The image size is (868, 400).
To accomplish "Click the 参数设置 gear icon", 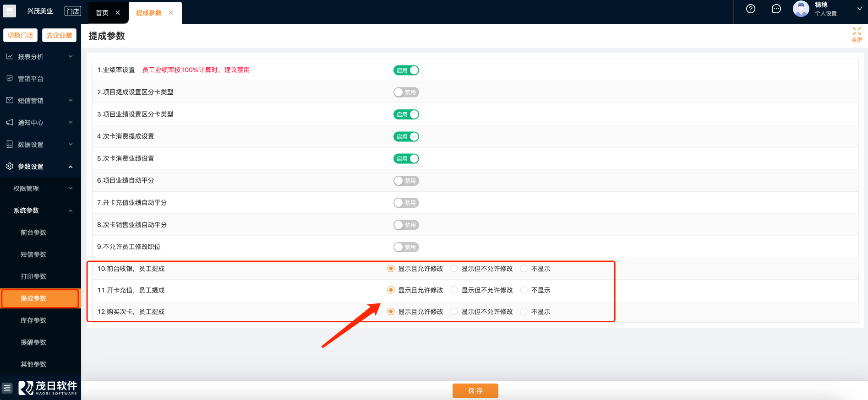I will pyautogui.click(x=10, y=167).
